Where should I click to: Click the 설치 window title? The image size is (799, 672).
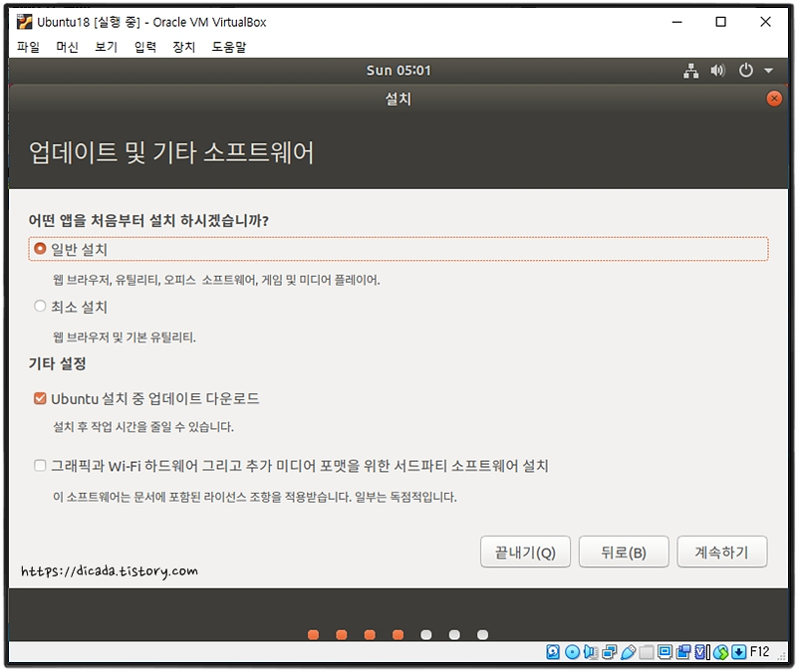click(398, 99)
